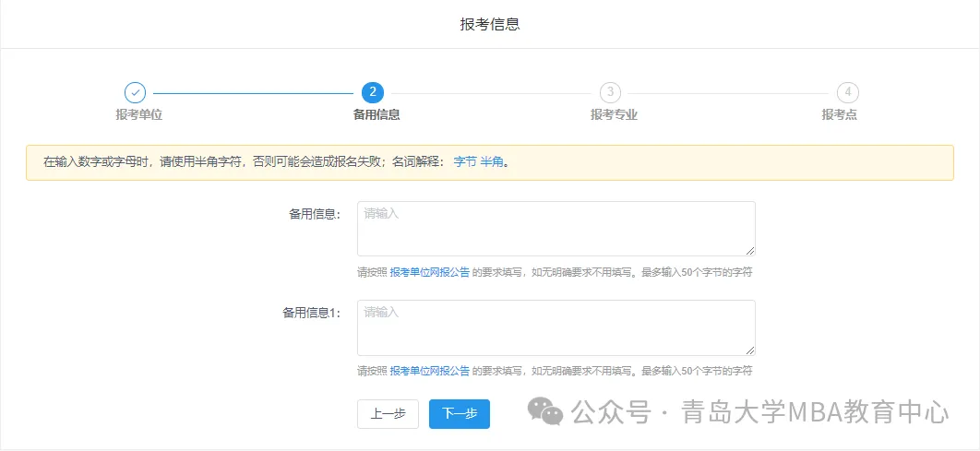980x451 pixels.
Task: Open 报考单位网报公告 link under 备用信息1 field
Action: (x=429, y=372)
